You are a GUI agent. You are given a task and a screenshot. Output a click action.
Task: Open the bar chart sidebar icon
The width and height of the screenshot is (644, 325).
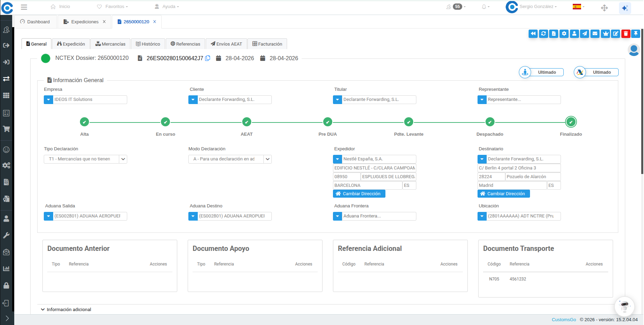click(x=6, y=269)
